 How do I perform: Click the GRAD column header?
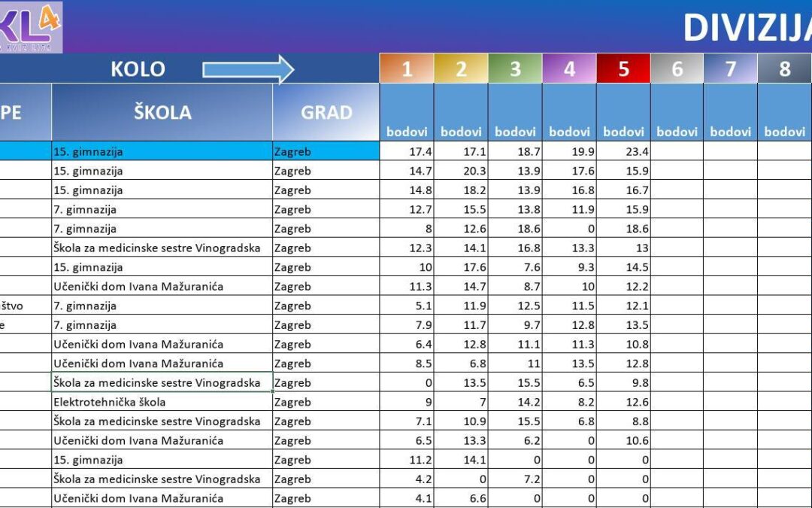tap(326, 111)
